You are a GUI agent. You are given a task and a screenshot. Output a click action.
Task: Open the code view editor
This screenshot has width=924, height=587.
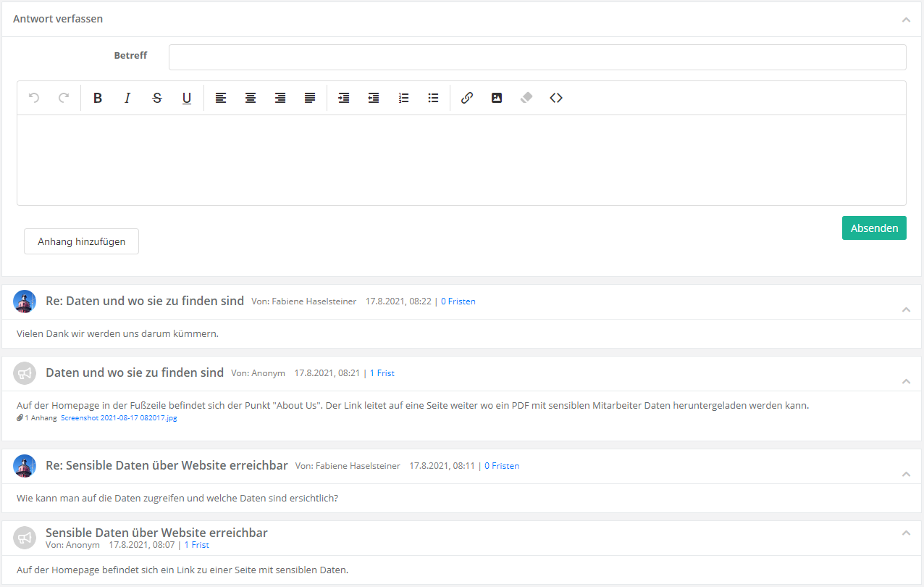pos(556,98)
